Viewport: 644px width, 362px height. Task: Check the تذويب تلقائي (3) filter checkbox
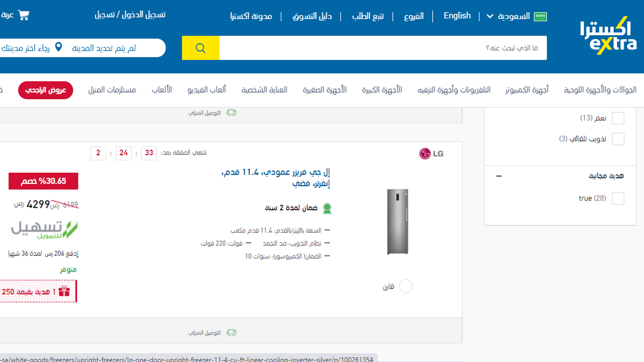click(x=618, y=139)
